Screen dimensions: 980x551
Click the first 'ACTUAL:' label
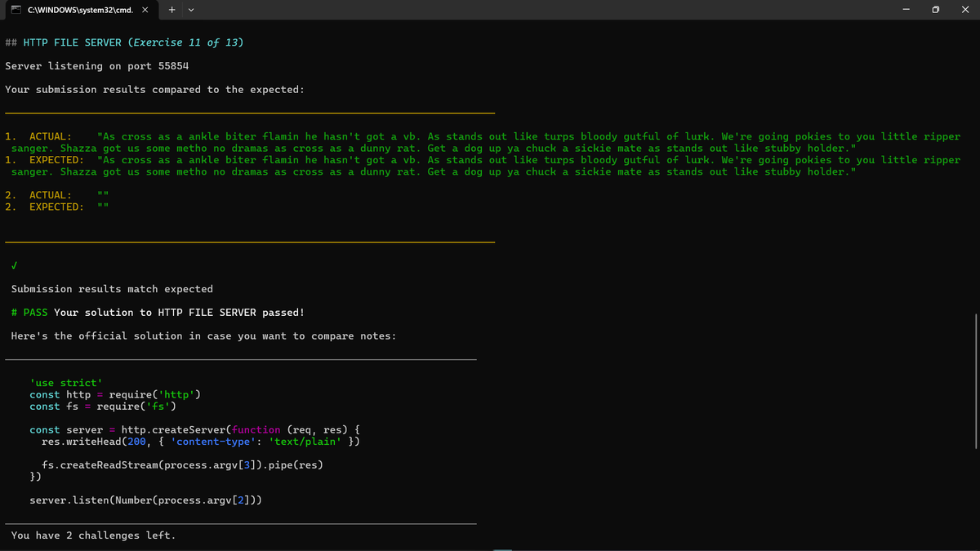tap(50, 137)
